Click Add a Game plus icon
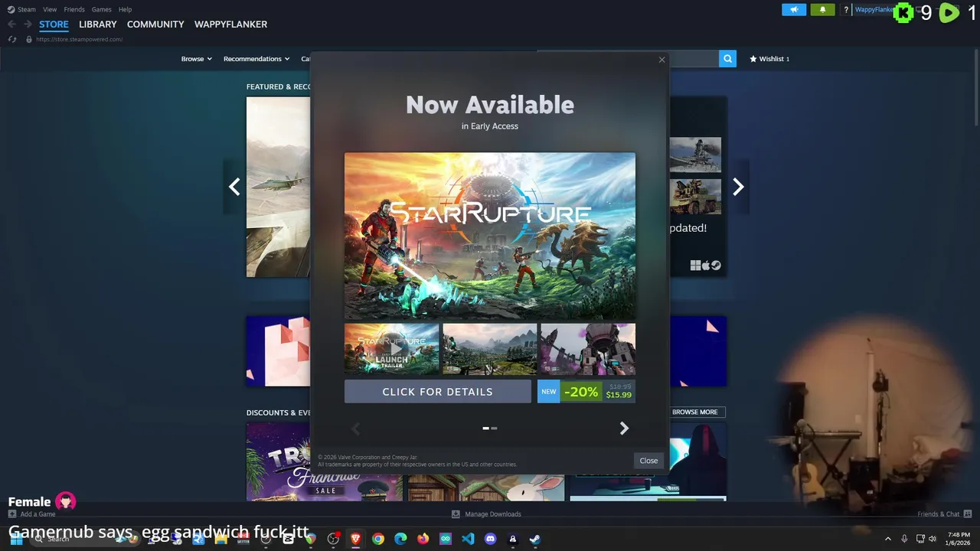This screenshot has width=980, height=551. pos(12,514)
